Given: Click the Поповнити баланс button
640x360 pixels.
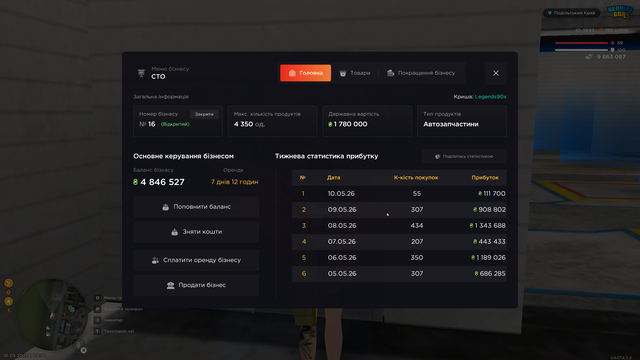Looking at the screenshot, I should [196, 207].
